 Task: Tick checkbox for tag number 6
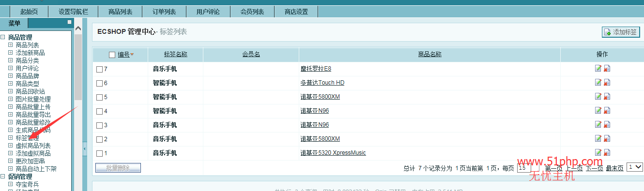pyautogui.click(x=99, y=83)
